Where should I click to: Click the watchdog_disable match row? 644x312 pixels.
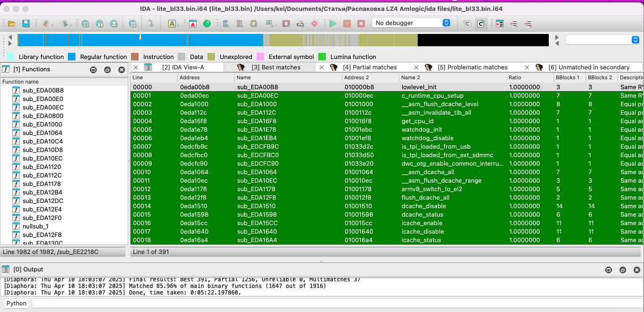pyautogui.click(x=387, y=138)
